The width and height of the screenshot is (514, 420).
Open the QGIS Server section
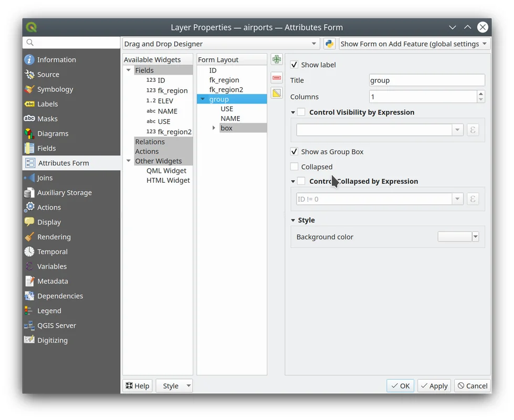pyautogui.click(x=56, y=325)
